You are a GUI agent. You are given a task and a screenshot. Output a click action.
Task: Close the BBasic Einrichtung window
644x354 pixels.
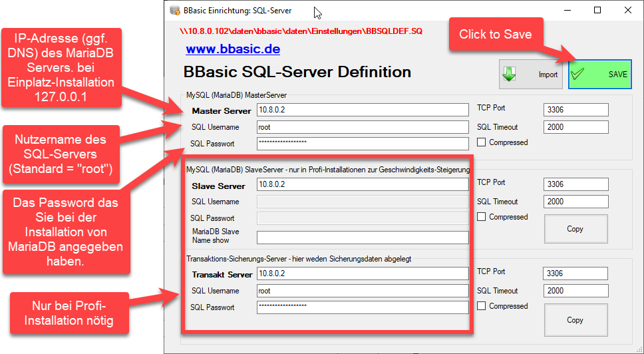(628, 10)
